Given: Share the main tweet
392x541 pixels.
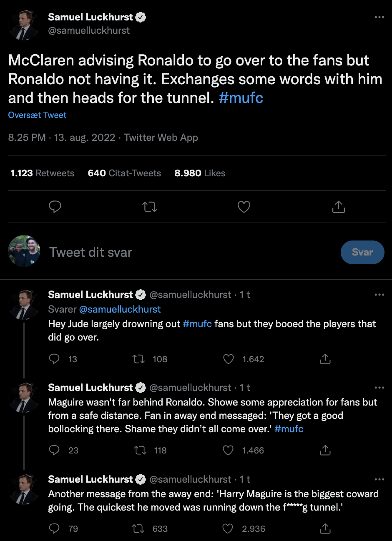Looking at the screenshot, I should click(x=338, y=207).
